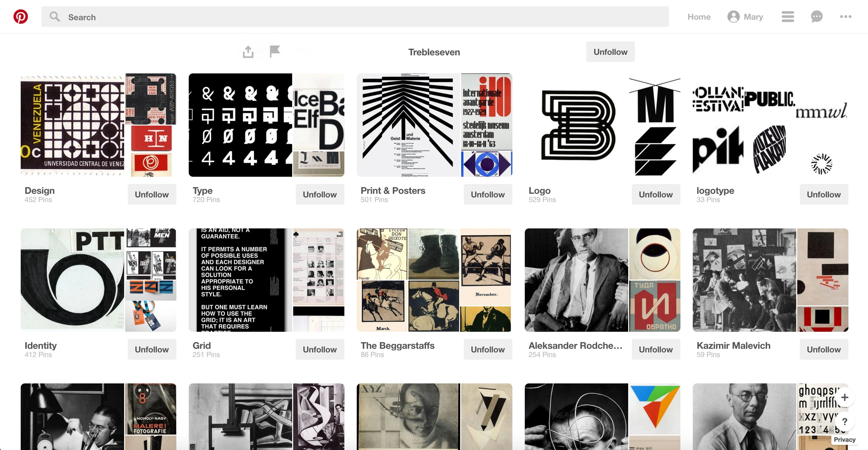Unfollow The Beggarstaffs board
Image resolution: width=868 pixels, height=450 pixels.
[488, 350]
